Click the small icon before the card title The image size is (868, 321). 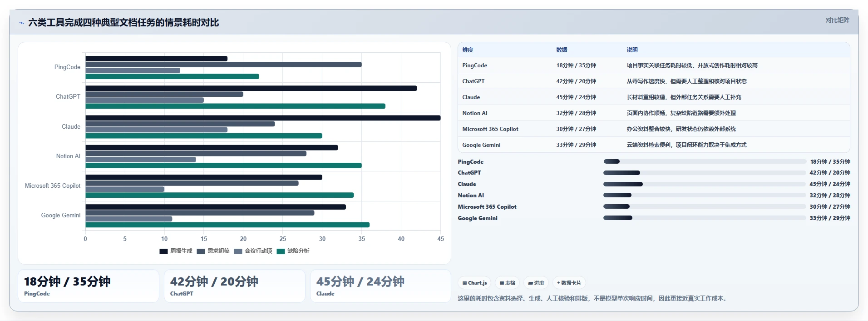click(x=21, y=23)
